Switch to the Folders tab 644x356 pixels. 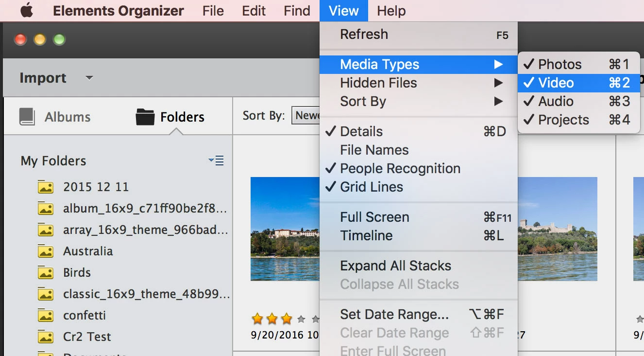170,117
